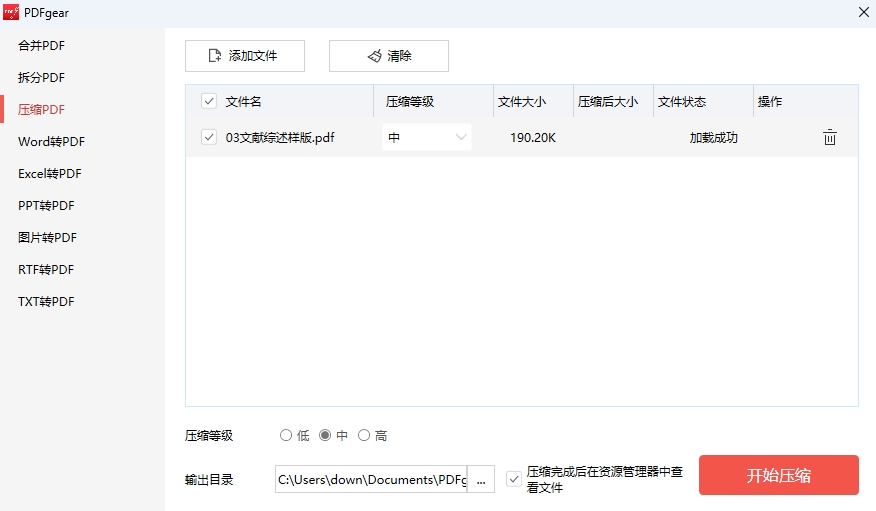Click the output directory path field
The image size is (876, 511).
371,480
